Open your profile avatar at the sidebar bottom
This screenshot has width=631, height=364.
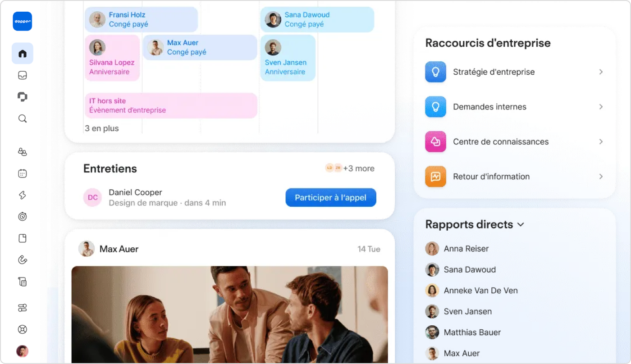coord(22,351)
